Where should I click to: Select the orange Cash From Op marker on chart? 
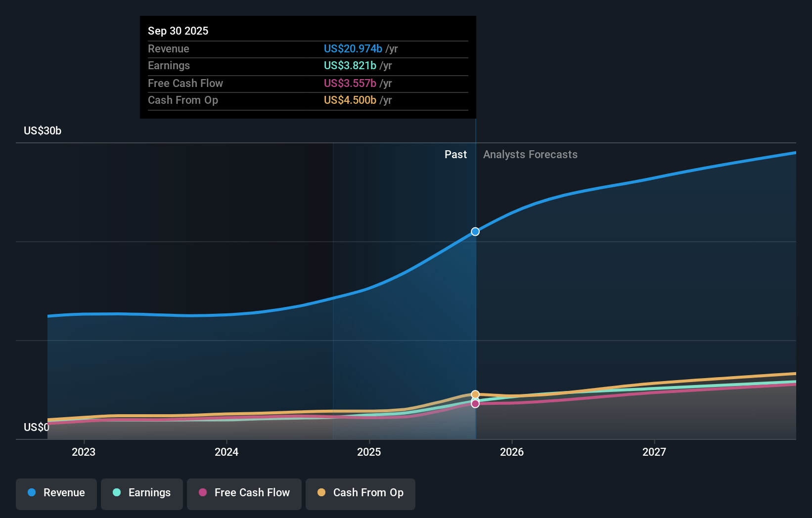tap(475, 394)
